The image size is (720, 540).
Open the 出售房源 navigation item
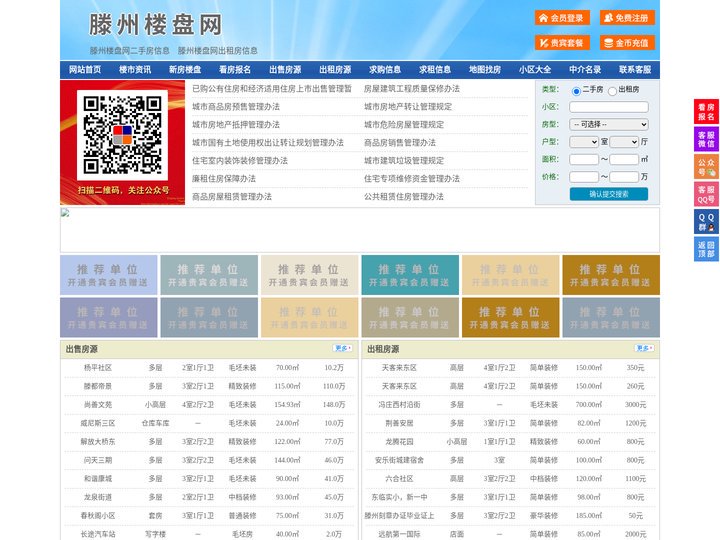pyautogui.click(x=285, y=70)
